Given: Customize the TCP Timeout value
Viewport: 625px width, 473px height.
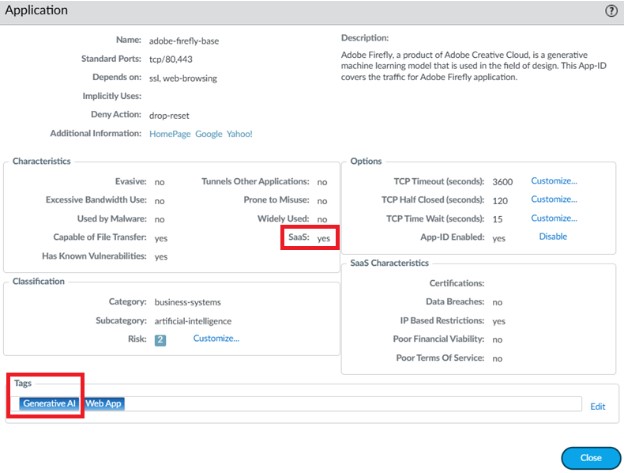Looking at the screenshot, I should click(x=554, y=181).
